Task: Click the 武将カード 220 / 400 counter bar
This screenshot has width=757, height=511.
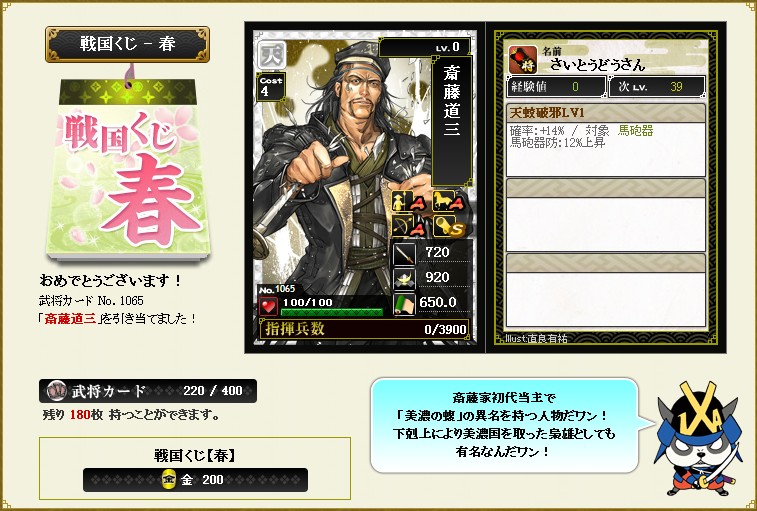Action: point(148,391)
